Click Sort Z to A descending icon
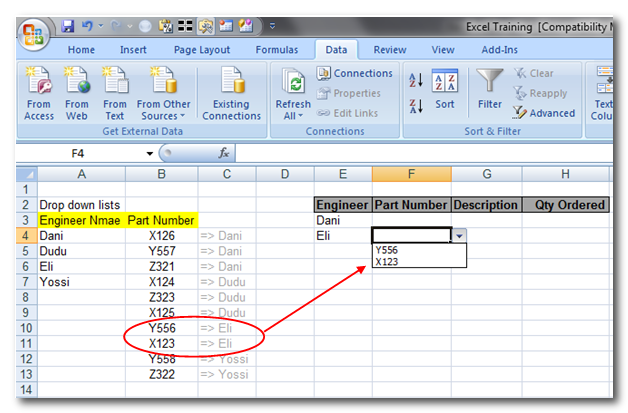628x413 pixels. click(416, 104)
